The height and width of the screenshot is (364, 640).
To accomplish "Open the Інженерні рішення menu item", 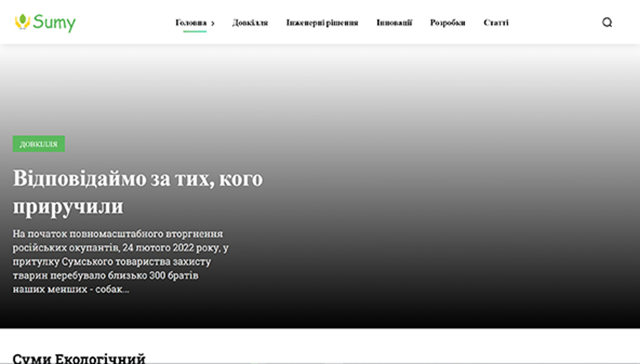I will (x=322, y=23).
